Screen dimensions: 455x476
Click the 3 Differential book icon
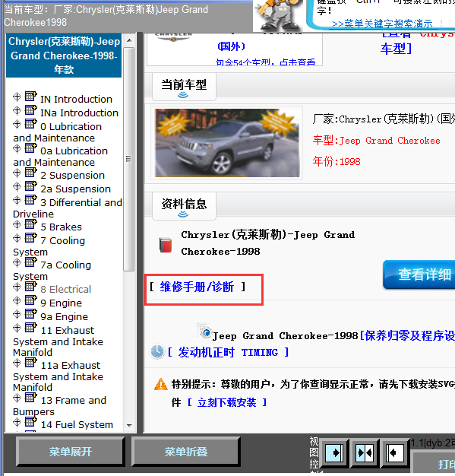point(30,199)
